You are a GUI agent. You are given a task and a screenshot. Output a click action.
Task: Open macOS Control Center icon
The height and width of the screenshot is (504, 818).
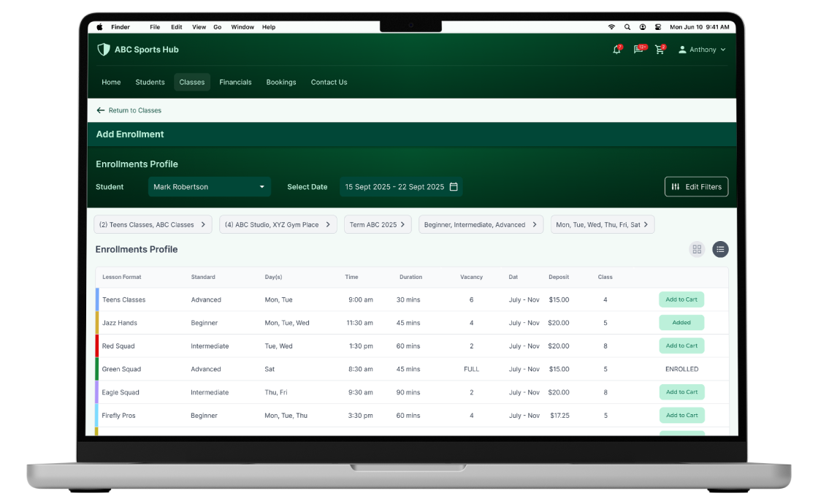[658, 27]
